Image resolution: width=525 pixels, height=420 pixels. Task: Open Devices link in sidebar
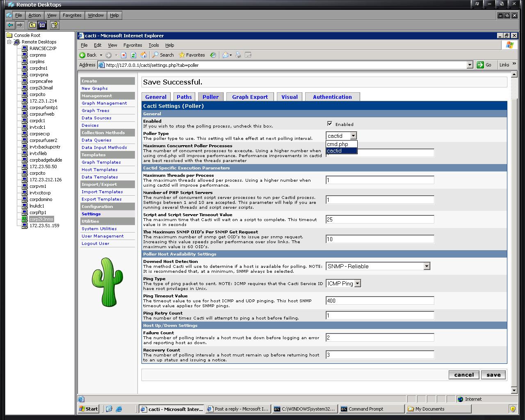(x=90, y=126)
